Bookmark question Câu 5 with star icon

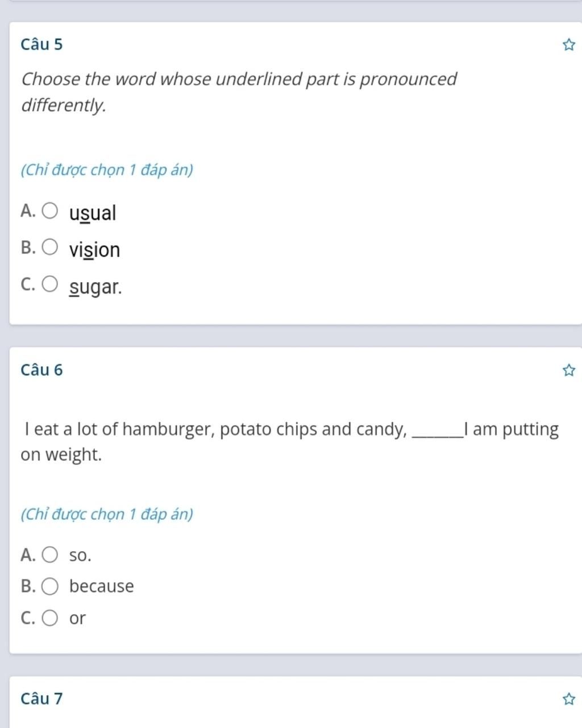tap(568, 45)
